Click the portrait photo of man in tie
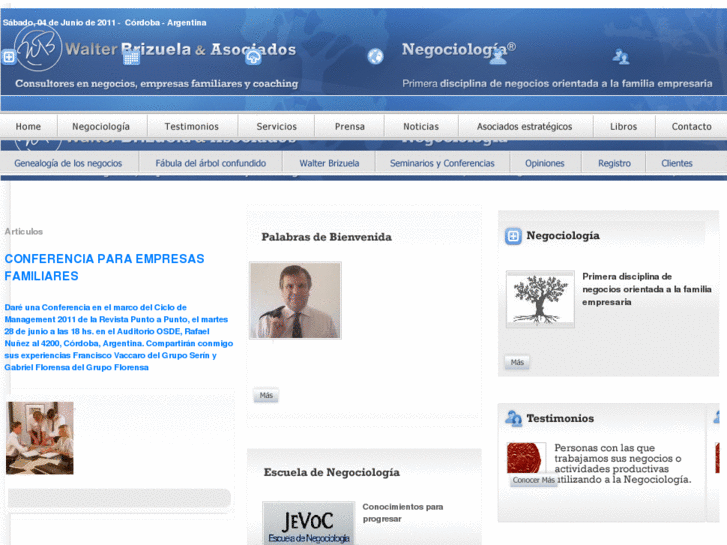This screenshot has height=545, width=727. pyautogui.click(x=295, y=300)
